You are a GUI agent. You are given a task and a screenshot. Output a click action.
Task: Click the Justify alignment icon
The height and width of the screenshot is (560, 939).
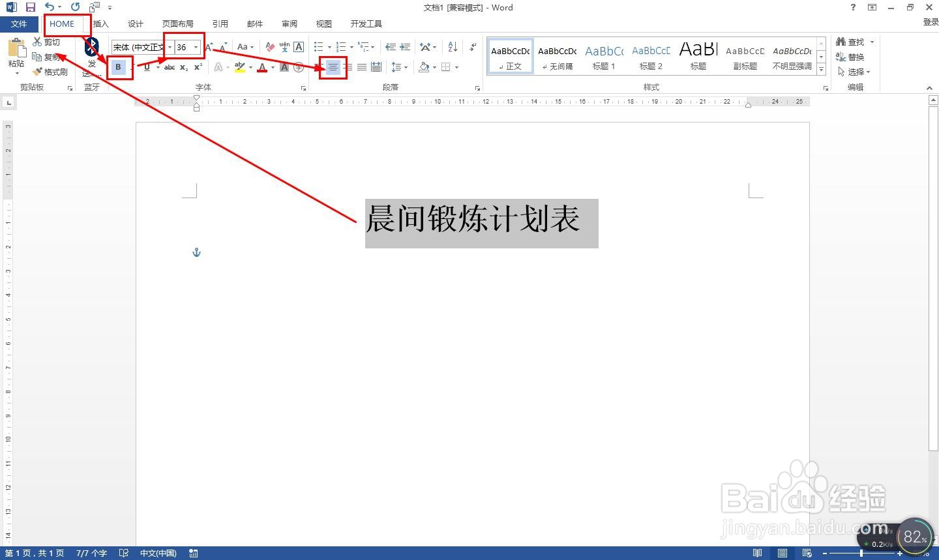[362, 66]
